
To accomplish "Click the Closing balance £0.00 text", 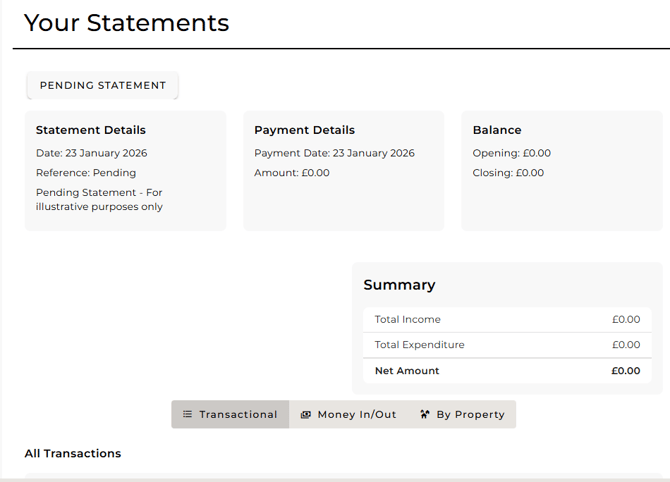I will point(508,173).
